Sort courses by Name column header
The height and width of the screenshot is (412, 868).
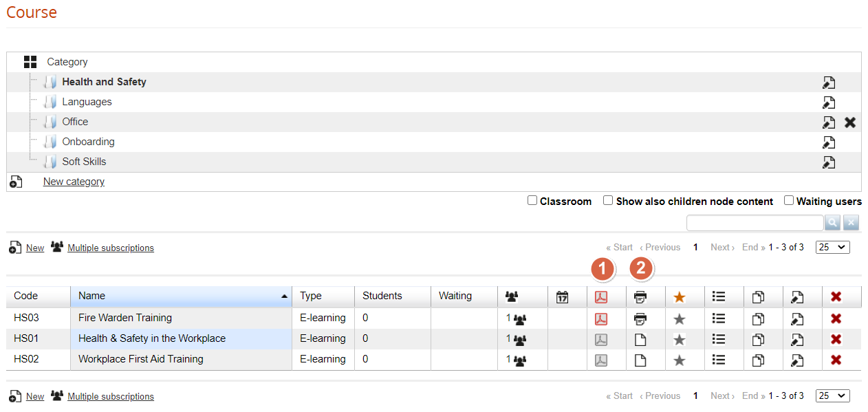tap(92, 296)
